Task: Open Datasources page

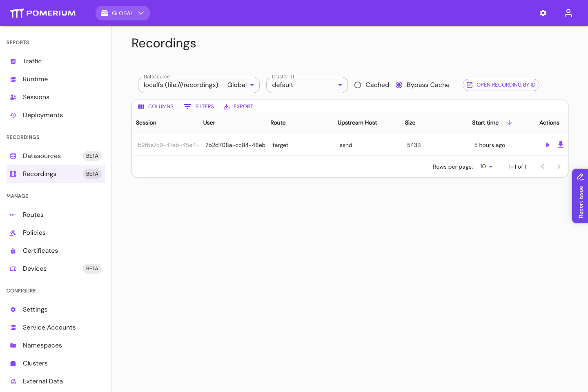Action: 56,156
